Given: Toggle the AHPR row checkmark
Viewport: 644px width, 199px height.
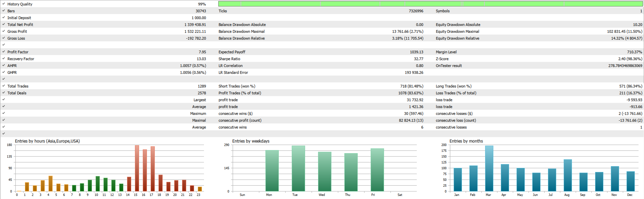Looking at the screenshot, I should tap(3, 65).
